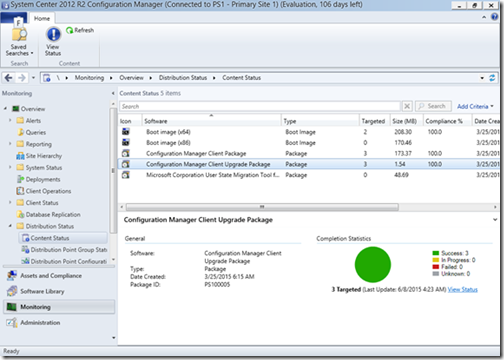
Task: Click the green completion pie chart
Action: pyautogui.click(x=373, y=265)
